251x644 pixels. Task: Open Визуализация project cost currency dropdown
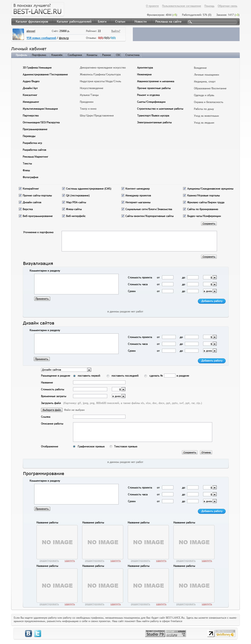pos(210,277)
